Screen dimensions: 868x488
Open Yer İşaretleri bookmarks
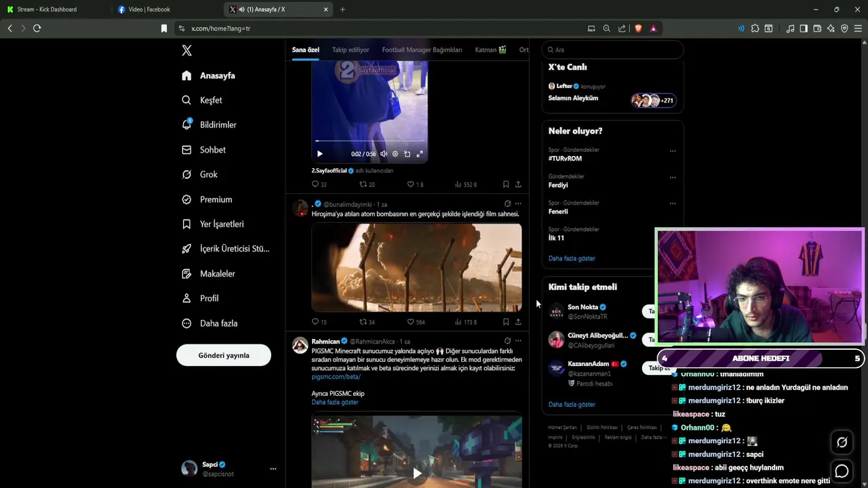213,224
